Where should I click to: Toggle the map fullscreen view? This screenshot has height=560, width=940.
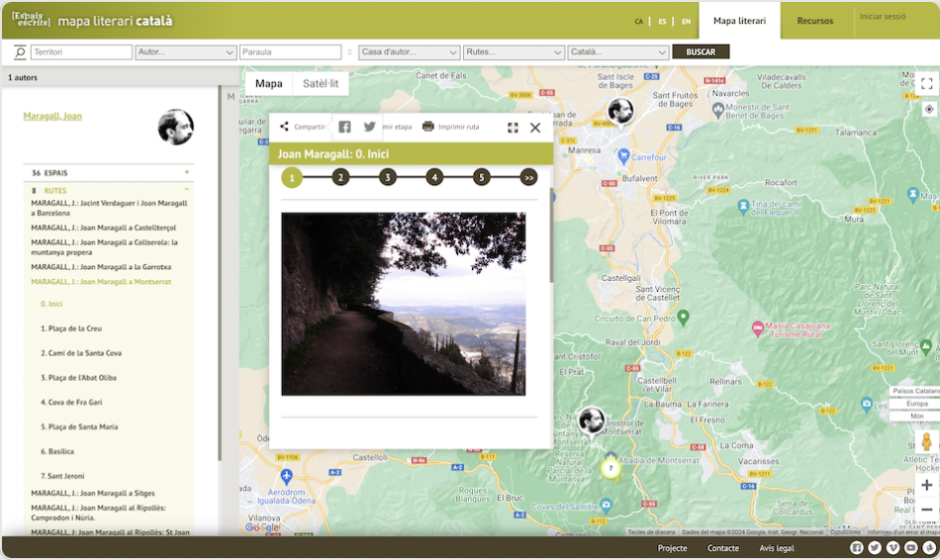pyautogui.click(x=927, y=83)
